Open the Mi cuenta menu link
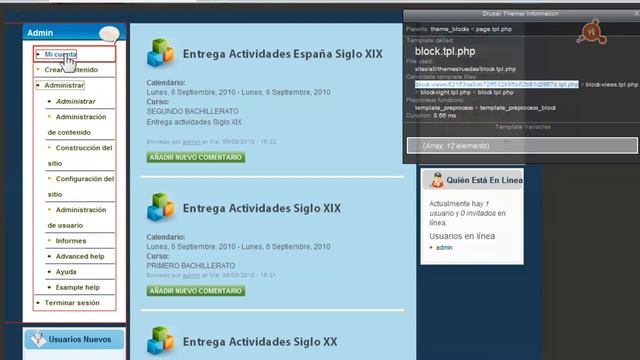 pos(60,54)
